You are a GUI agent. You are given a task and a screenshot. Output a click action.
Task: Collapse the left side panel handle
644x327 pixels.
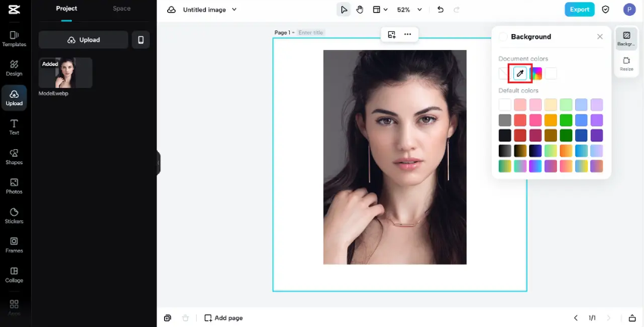point(158,163)
